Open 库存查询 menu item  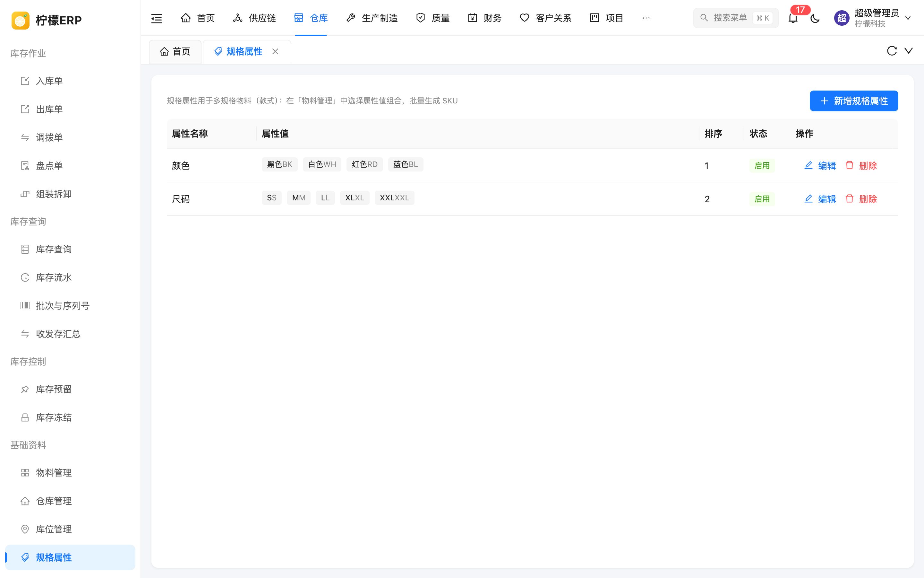point(70,249)
